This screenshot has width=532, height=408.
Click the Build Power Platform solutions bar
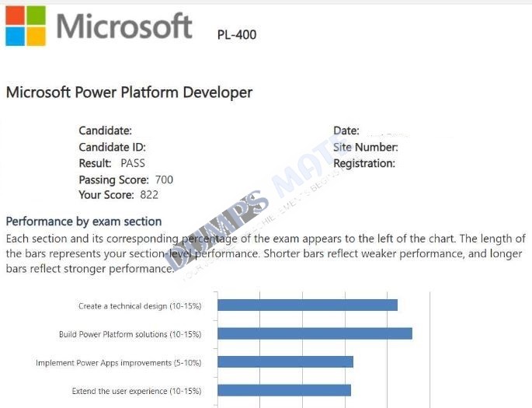[x=315, y=333]
